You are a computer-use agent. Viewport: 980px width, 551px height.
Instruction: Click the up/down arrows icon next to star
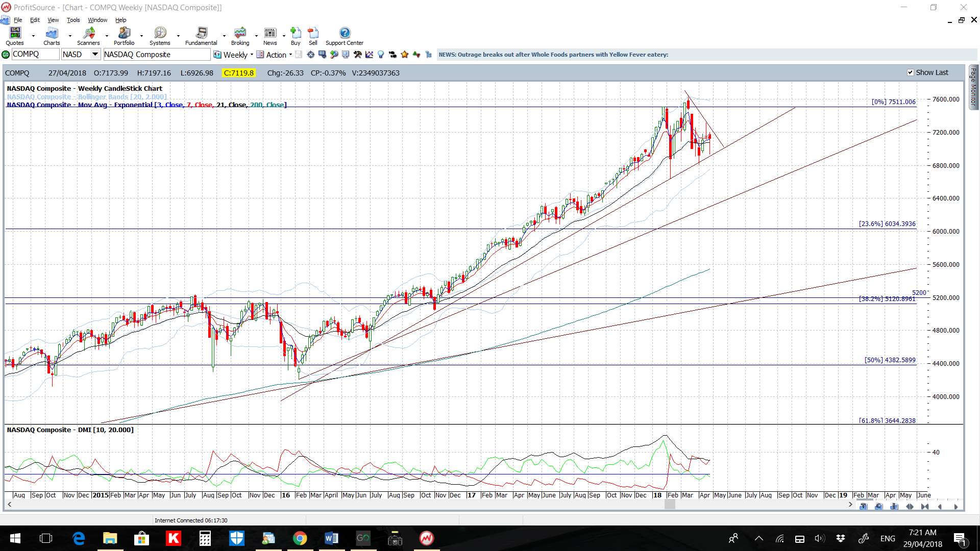416,55
